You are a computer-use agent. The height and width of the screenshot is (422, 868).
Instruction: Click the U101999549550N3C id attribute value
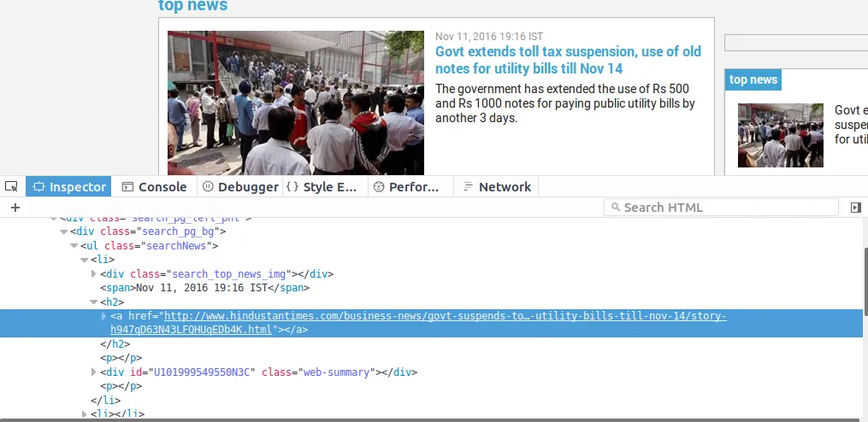pyautogui.click(x=200, y=372)
